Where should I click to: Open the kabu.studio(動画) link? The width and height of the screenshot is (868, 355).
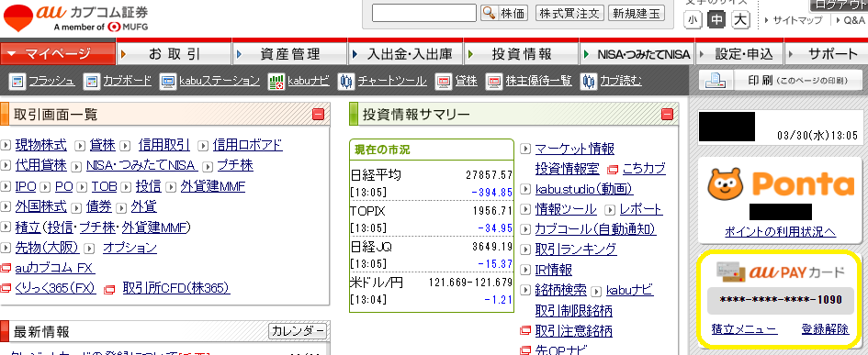click(584, 189)
